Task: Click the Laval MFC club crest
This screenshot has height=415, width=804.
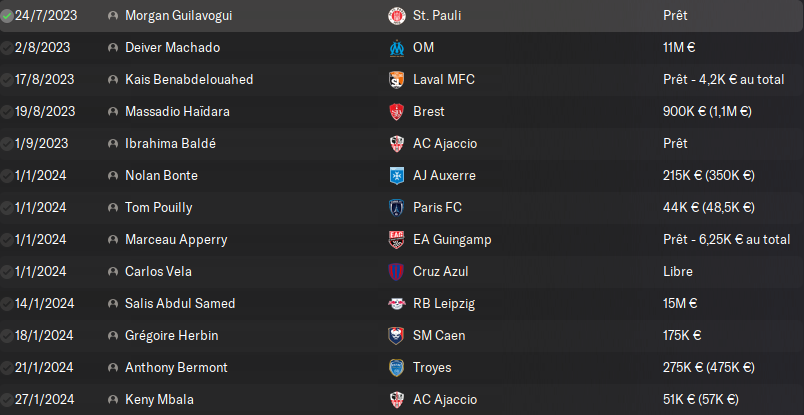Action: point(396,80)
